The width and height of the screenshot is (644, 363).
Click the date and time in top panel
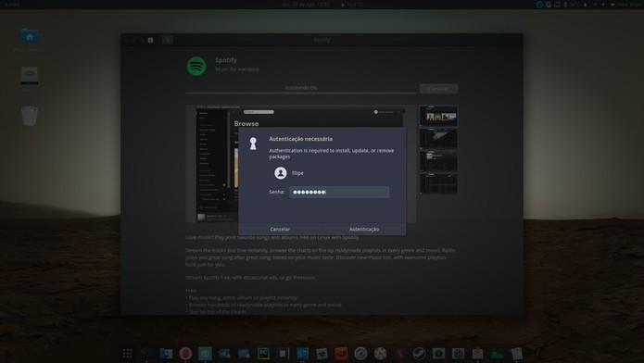[x=306, y=5]
